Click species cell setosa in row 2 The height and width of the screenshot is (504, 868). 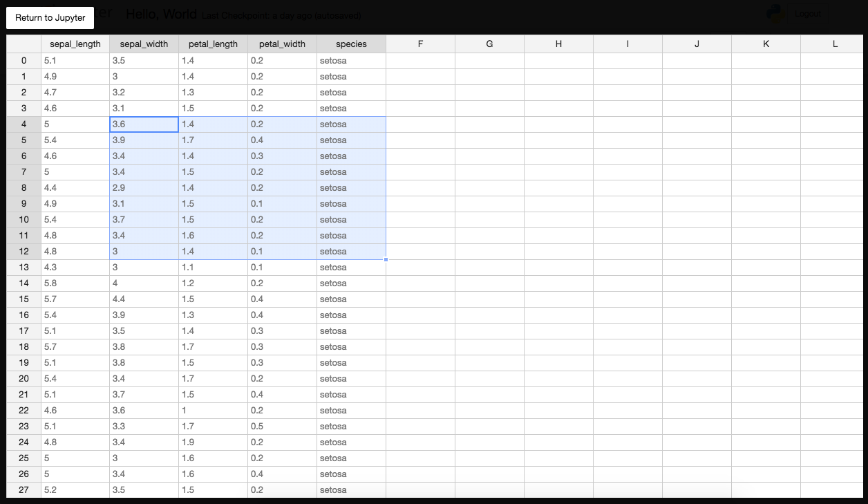pyautogui.click(x=352, y=93)
